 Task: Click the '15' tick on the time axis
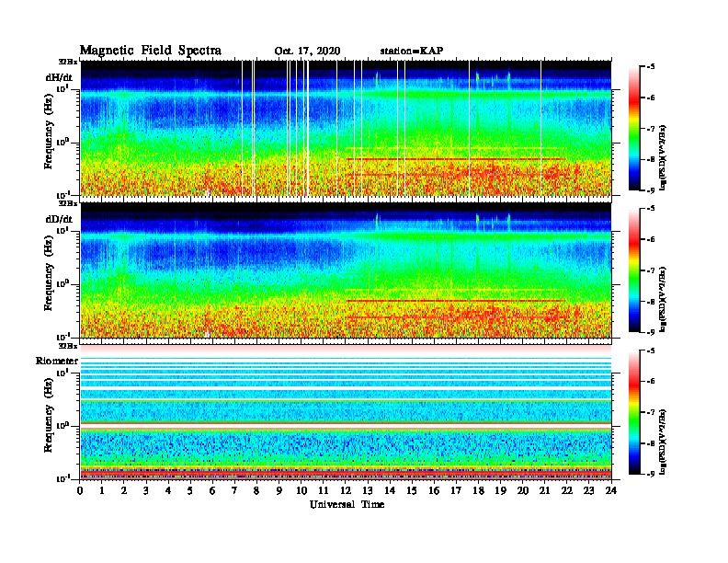click(x=412, y=490)
